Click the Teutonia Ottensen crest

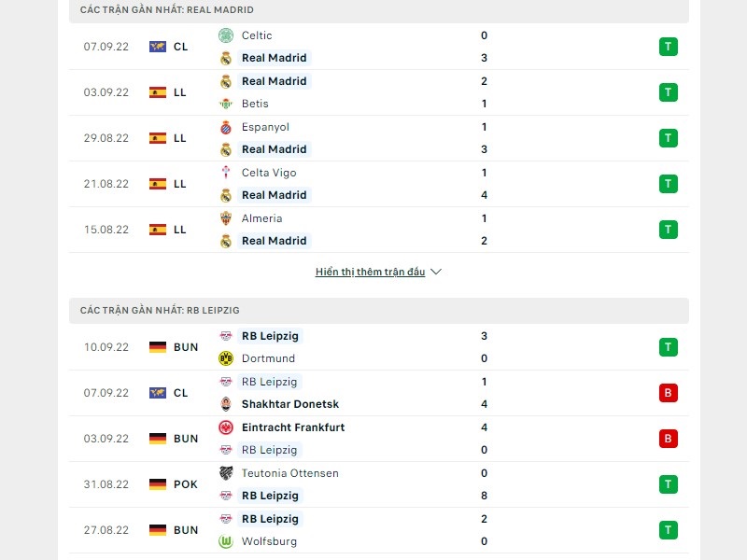click(x=225, y=473)
